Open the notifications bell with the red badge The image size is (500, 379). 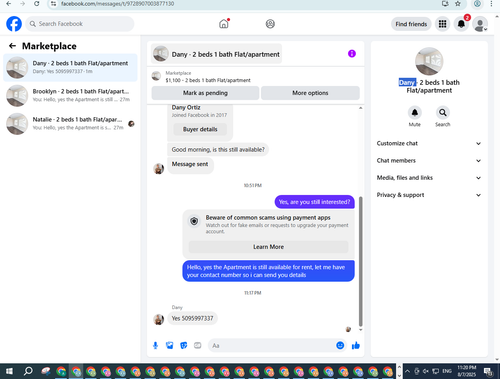pos(461,24)
